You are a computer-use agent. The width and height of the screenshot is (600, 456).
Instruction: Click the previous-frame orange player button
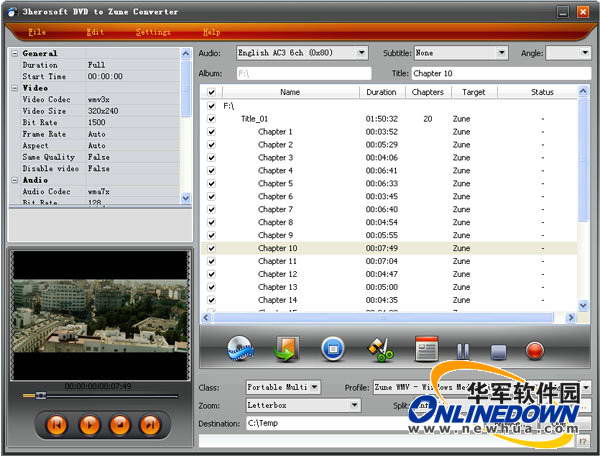point(57,424)
